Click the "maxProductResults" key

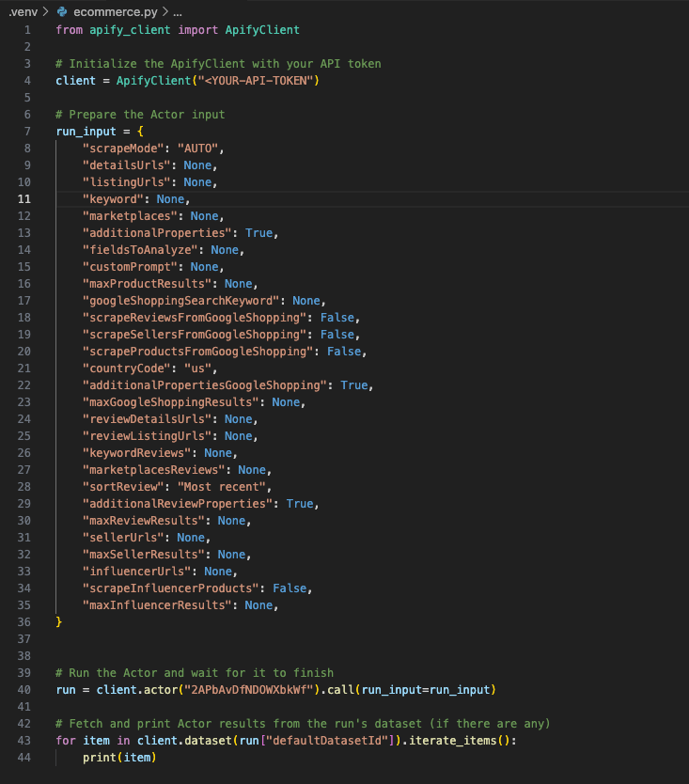tap(148, 284)
